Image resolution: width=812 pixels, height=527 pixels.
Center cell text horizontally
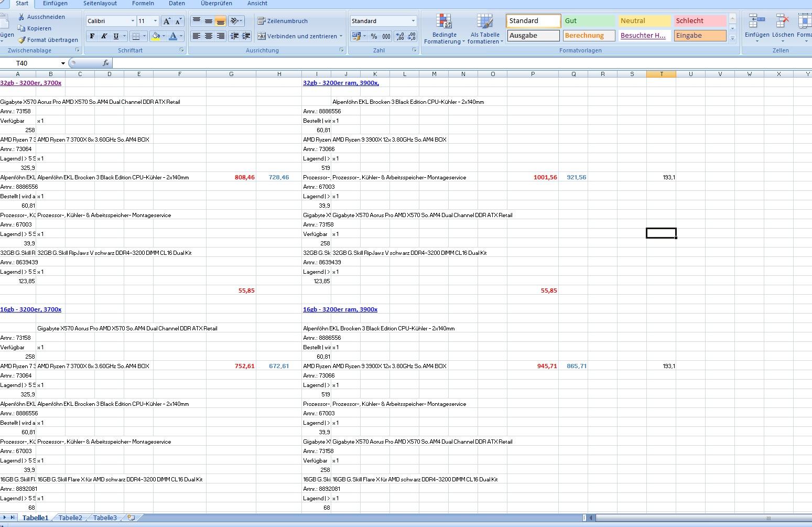pyautogui.click(x=209, y=36)
